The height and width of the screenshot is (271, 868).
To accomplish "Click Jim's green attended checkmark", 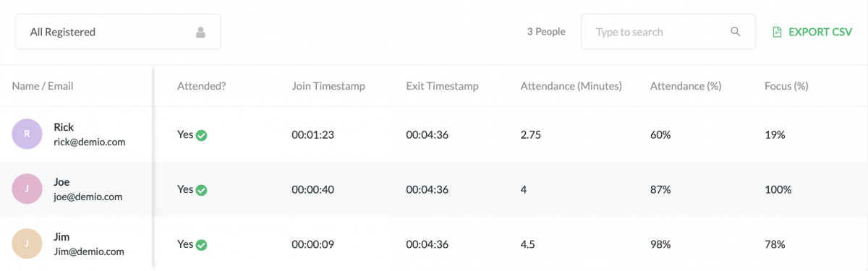I will pos(202,245).
